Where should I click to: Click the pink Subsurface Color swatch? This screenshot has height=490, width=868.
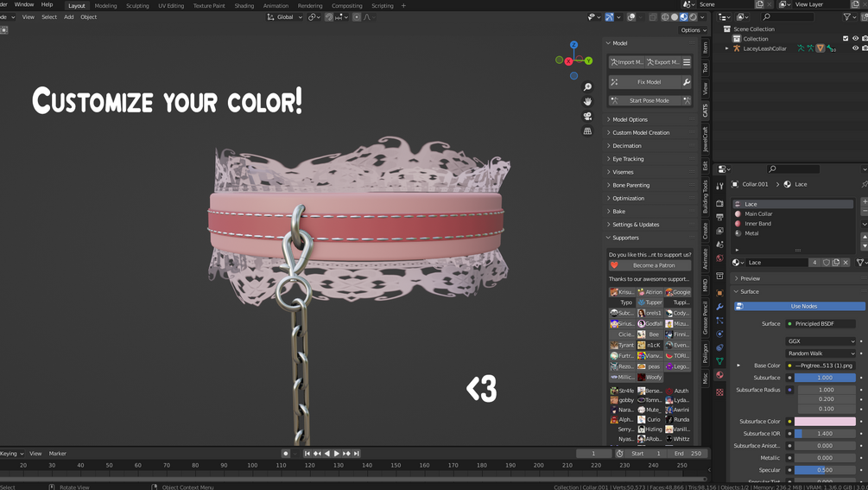pyautogui.click(x=825, y=422)
